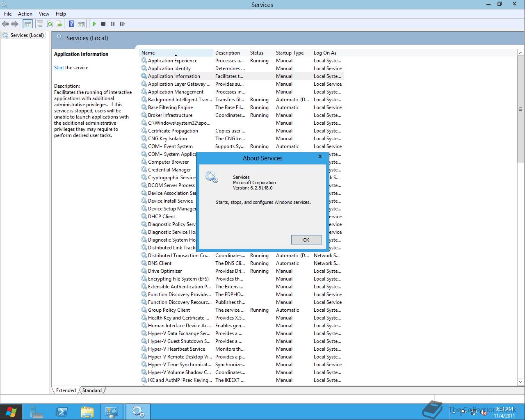525x420 pixels.
Task: Sort by the Startup Type column header
Action: [293, 52]
